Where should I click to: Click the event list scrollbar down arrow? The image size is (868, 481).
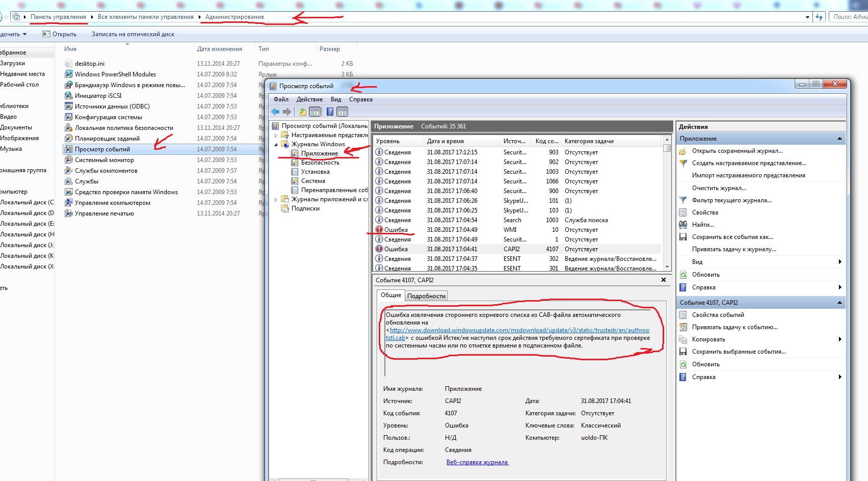pyautogui.click(x=667, y=266)
